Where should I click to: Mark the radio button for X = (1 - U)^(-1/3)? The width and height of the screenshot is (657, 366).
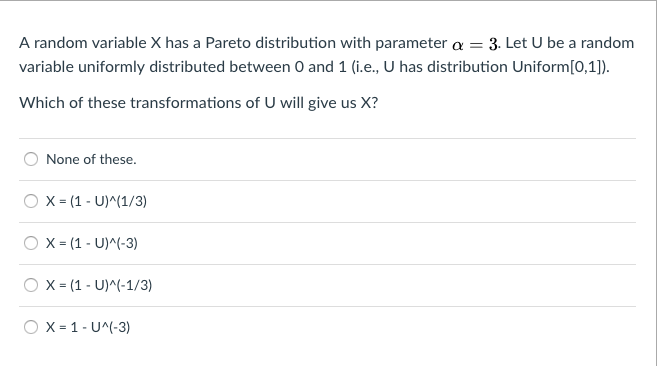tap(31, 285)
